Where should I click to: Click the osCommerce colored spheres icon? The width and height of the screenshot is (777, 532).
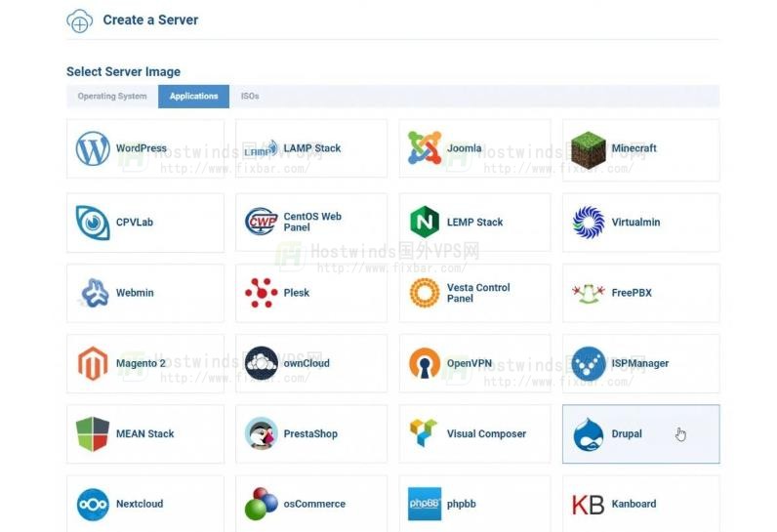262,504
